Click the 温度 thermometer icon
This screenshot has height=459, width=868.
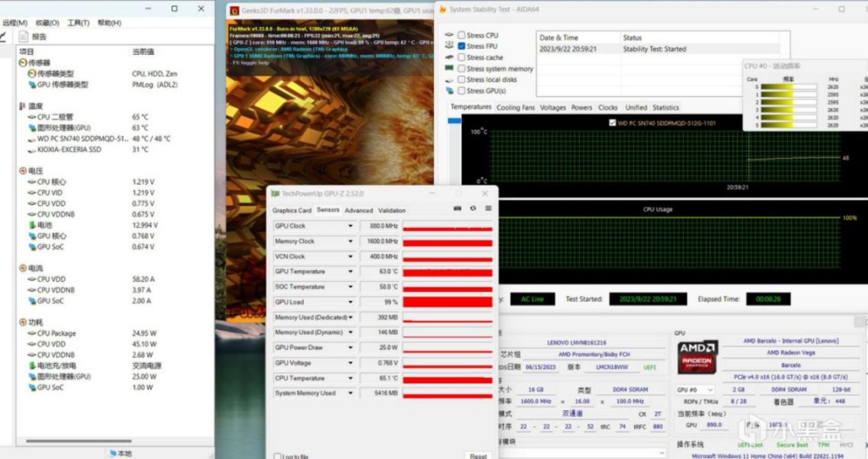[23, 106]
